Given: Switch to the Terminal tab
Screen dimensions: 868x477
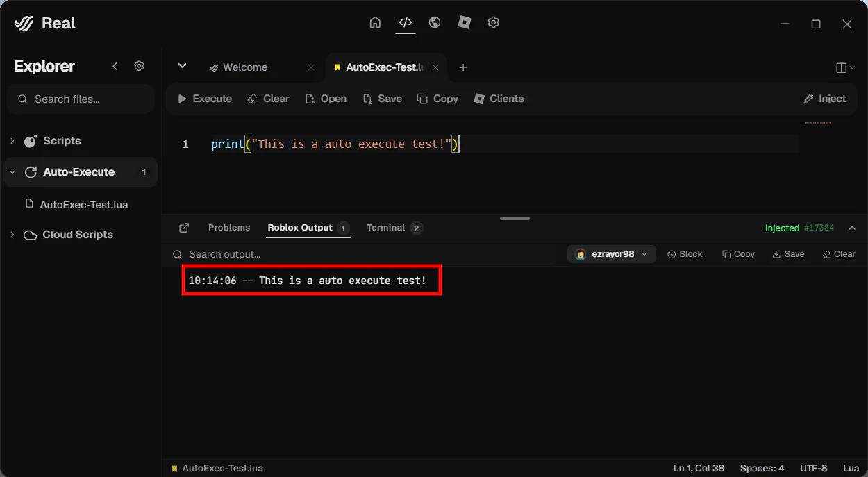Looking at the screenshot, I should (394, 228).
